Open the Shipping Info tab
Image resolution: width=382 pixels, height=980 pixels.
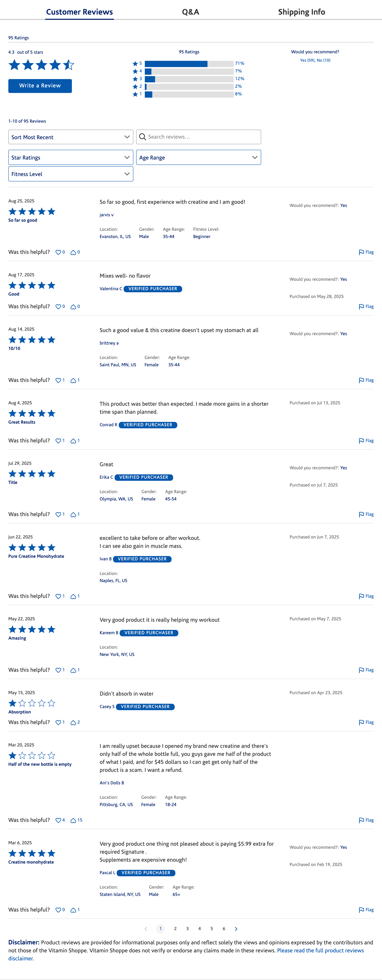[301, 12]
